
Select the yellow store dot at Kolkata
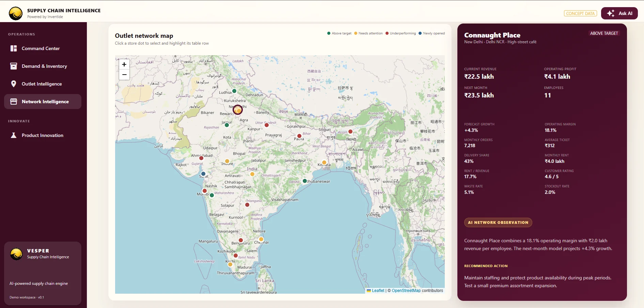click(x=324, y=163)
